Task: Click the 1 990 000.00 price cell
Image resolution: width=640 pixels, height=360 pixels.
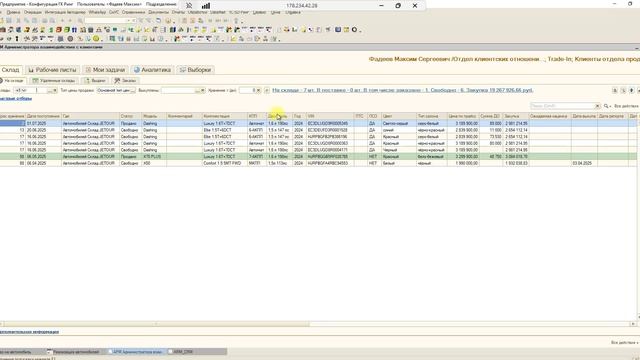Action: 463,163
